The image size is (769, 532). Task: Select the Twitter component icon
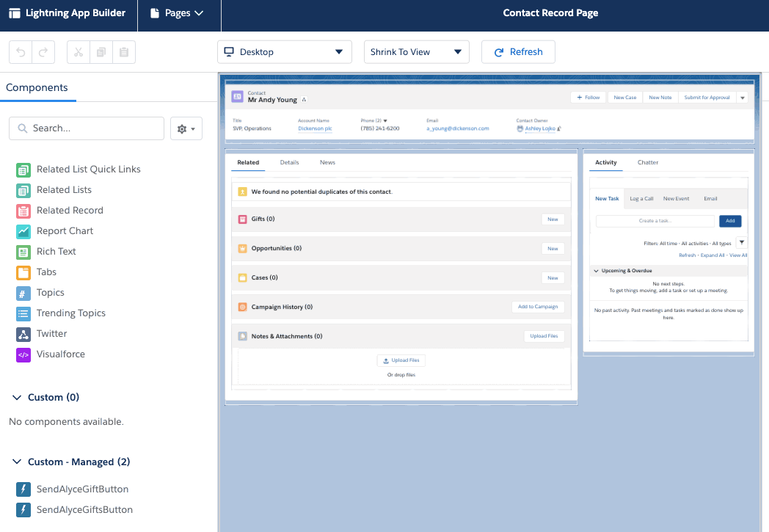[23, 335]
